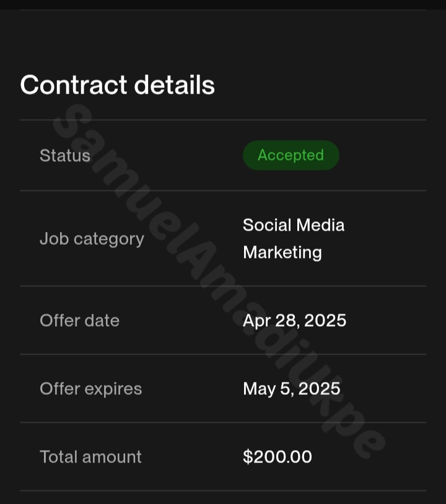Viewport: 446px width, 504px height.
Task: Tap the Offer date label
Action: click(x=79, y=321)
